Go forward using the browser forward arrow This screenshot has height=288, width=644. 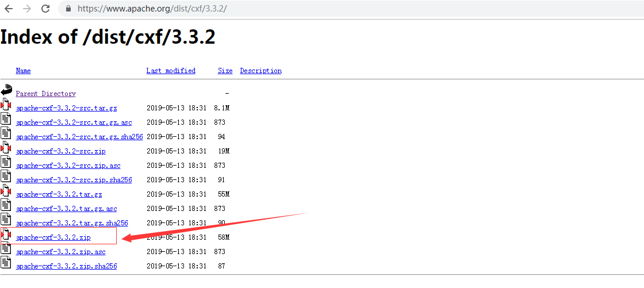coord(27,9)
